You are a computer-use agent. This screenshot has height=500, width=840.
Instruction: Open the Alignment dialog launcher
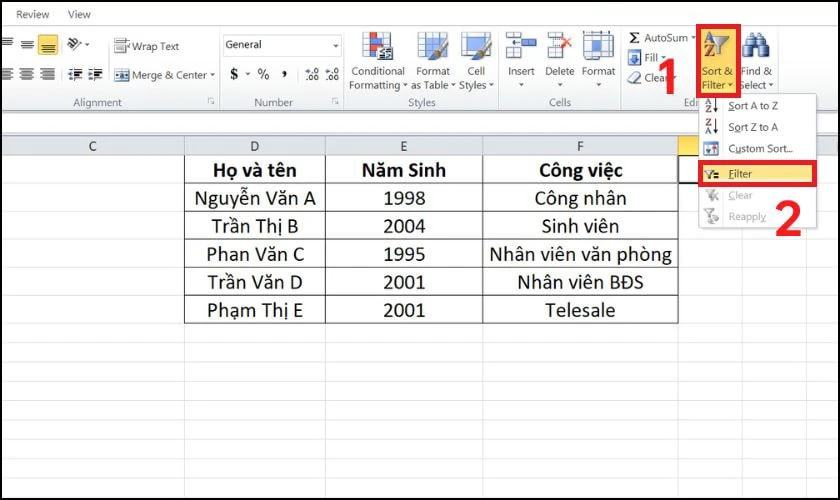tap(211, 101)
